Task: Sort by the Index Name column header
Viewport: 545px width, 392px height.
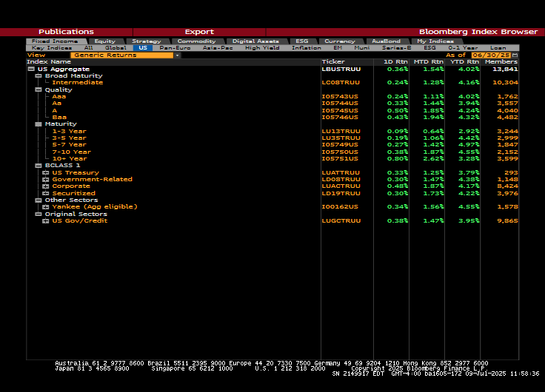Action: 49,62
